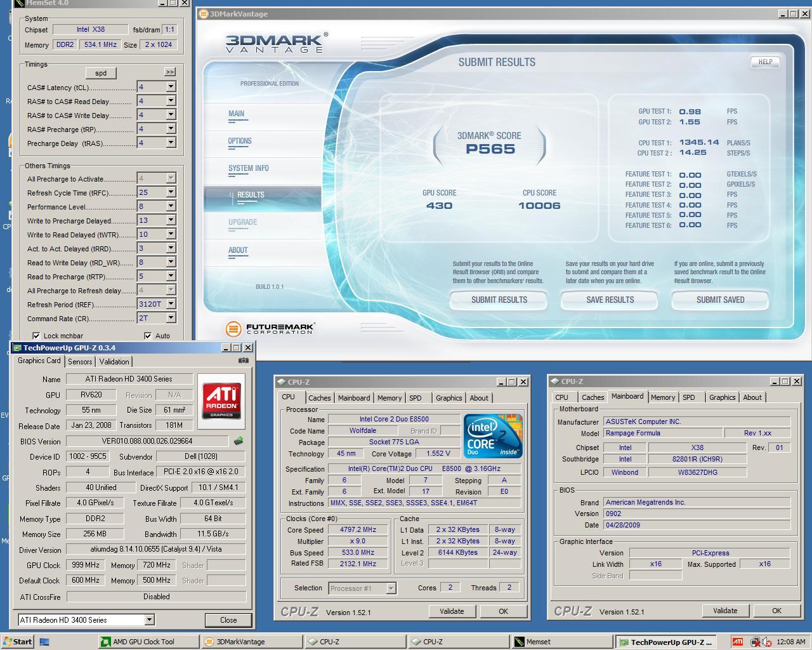This screenshot has width=812, height=650.
Task: Click the ATI Radeon logo in GPU-Z
Action: (x=221, y=400)
